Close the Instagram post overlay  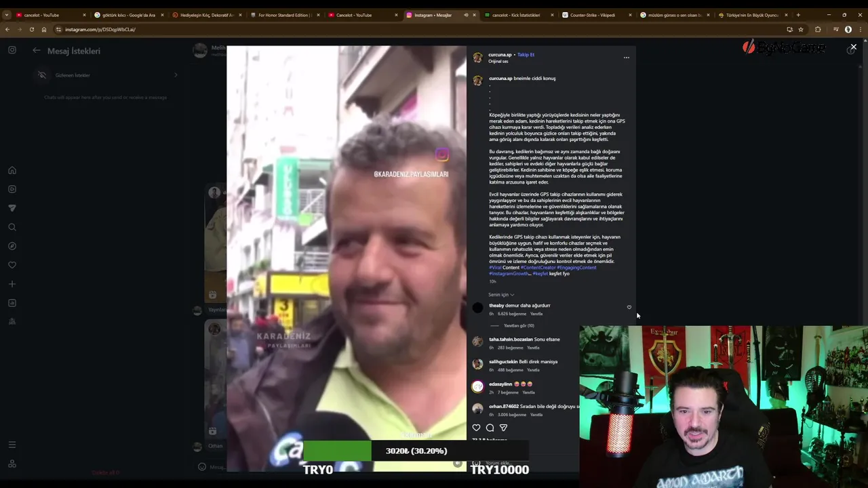tap(853, 47)
